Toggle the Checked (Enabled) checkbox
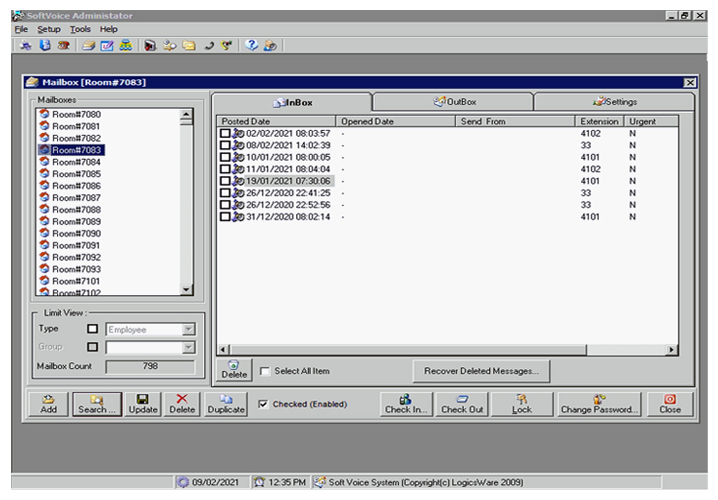This screenshot has width=718, height=500. (263, 404)
